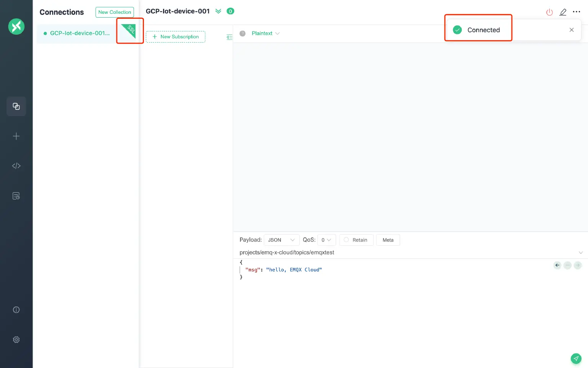Open the Connections page in sidebar
The image size is (588, 368).
tap(16, 106)
